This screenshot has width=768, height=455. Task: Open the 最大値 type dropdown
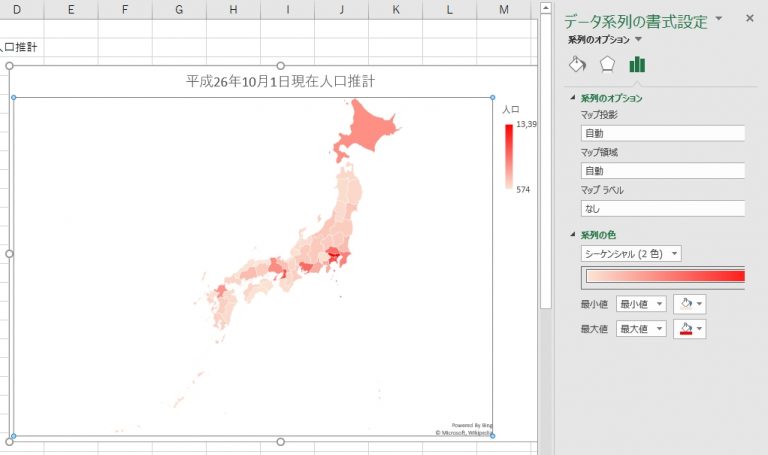641,329
